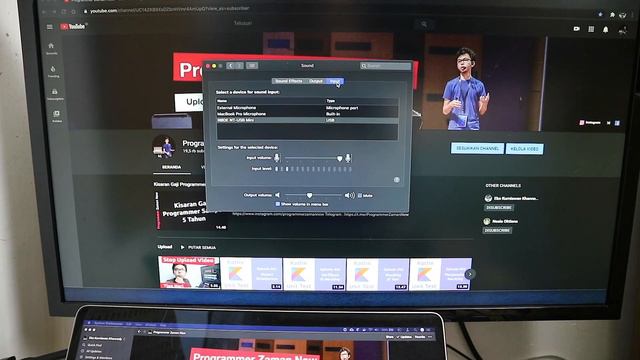Open the BERANDA channel tab
This screenshot has width=640, height=360.
(171, 167)
